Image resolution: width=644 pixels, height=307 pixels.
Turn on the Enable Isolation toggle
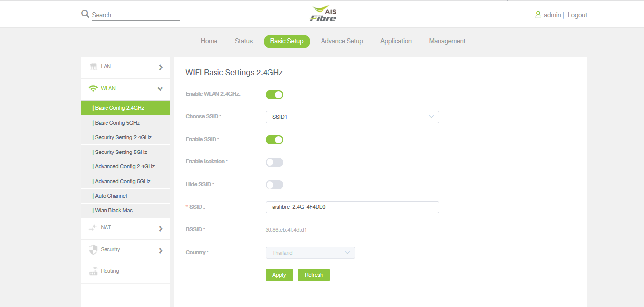pyautogui.click(x=274, y=162)
